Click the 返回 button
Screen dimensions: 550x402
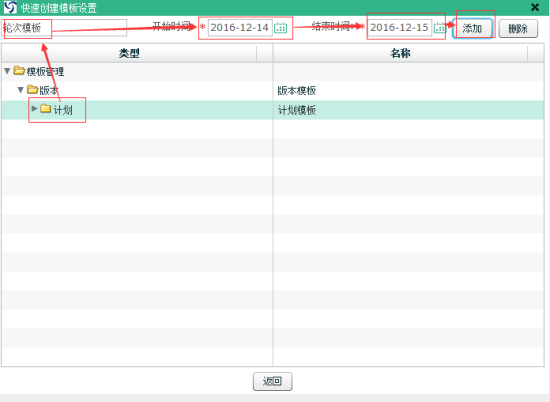click(273, 381)
